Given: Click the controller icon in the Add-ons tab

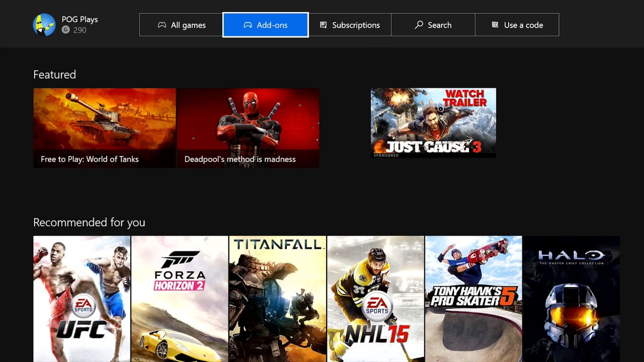Looking at the screenshot, I should pyautogui.click(x=248, y=25).
